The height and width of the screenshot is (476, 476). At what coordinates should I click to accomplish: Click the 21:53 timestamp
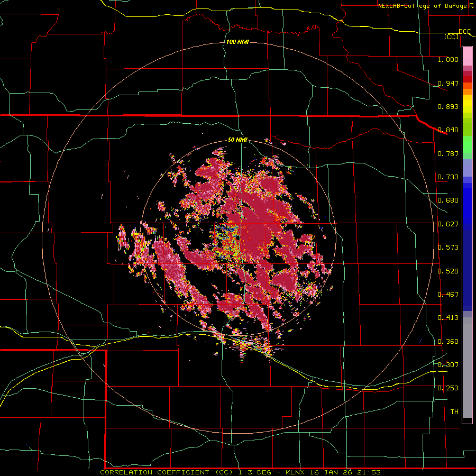click(368, 472)
